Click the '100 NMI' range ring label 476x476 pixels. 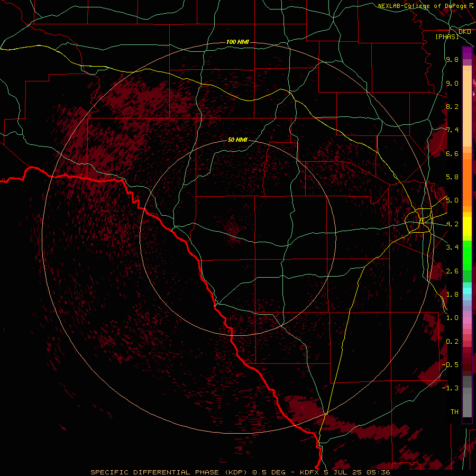[237, 42]
